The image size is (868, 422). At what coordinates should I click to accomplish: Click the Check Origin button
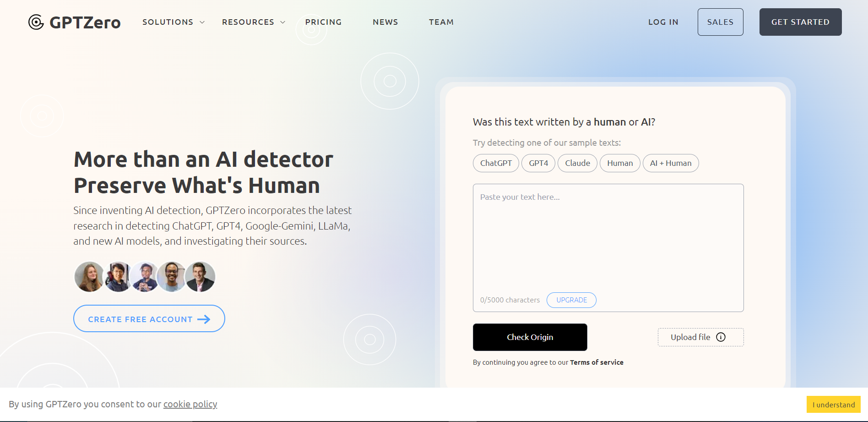530,337
